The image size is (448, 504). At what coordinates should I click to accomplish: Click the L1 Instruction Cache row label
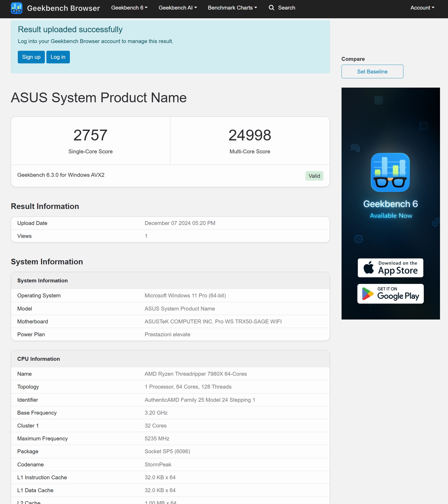pyautogui.click(x=42, y=477)
